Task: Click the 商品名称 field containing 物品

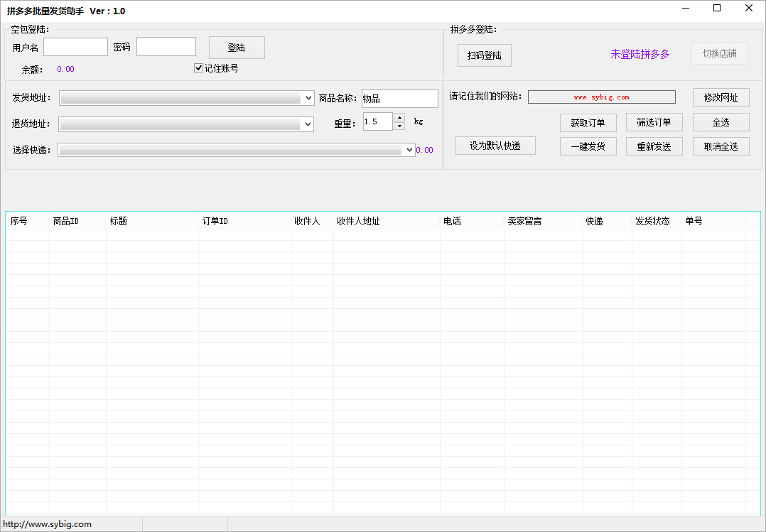Action: [x=399, y=98]
